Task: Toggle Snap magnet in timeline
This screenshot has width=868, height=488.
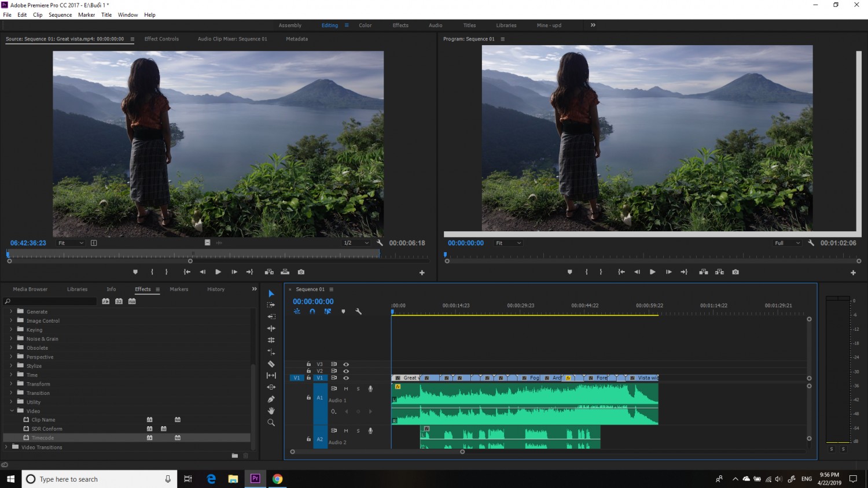Action: point(312,312)
